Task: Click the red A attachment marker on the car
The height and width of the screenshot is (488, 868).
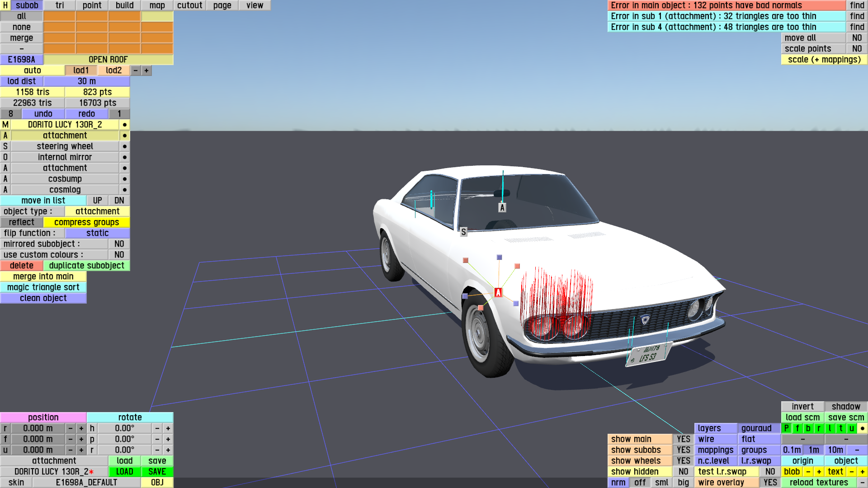Action: point(498,292)
